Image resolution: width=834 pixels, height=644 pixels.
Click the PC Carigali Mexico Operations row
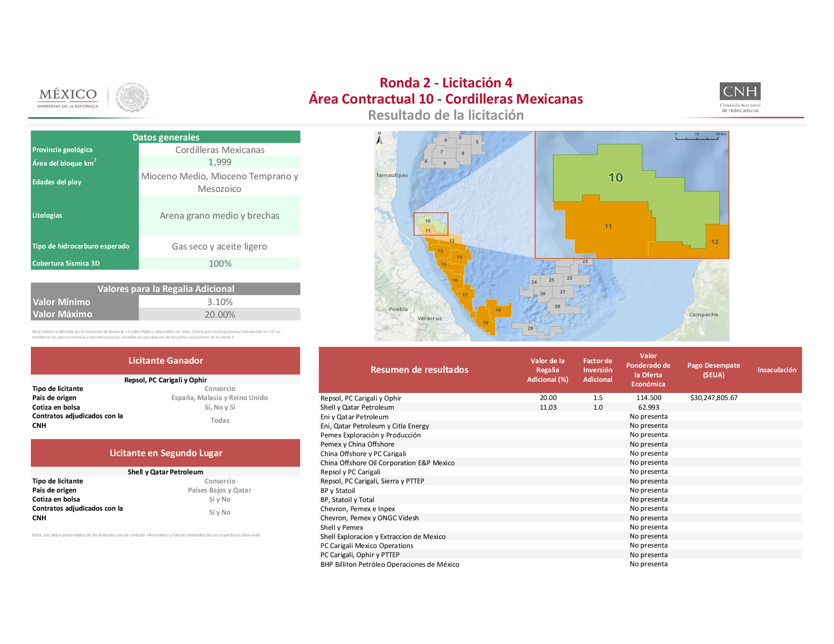(x=560, y=546)
